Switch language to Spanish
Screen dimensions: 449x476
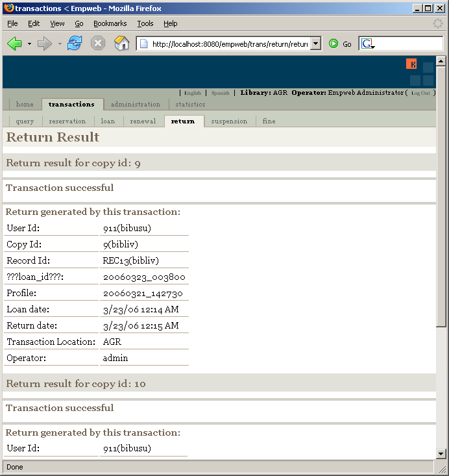coord(220,93)
